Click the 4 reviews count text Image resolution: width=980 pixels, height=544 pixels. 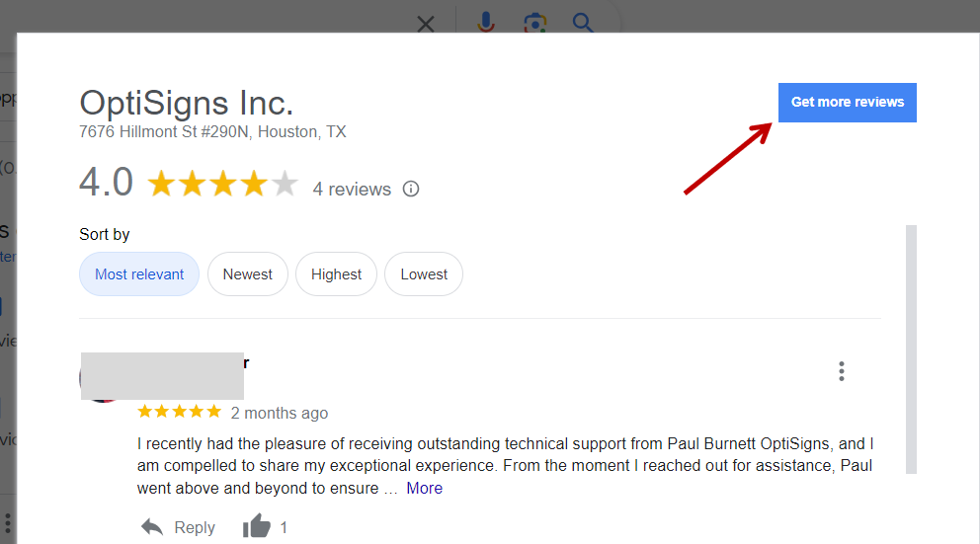tap(352, 190)
